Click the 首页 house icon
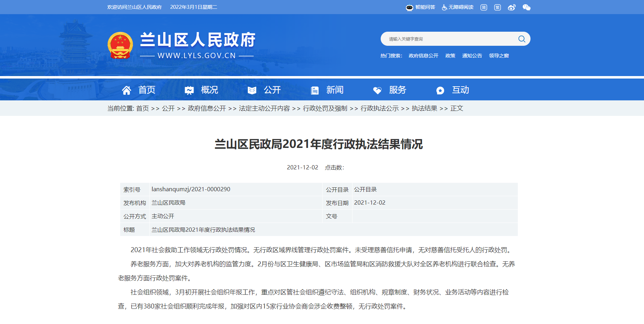The image size is (644, 324). pos(127,91)
